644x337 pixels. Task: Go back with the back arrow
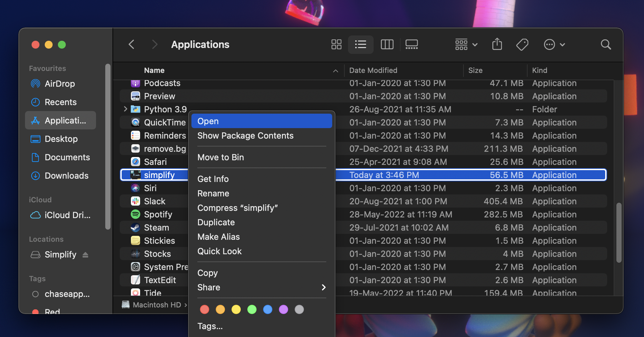[132, 44]
